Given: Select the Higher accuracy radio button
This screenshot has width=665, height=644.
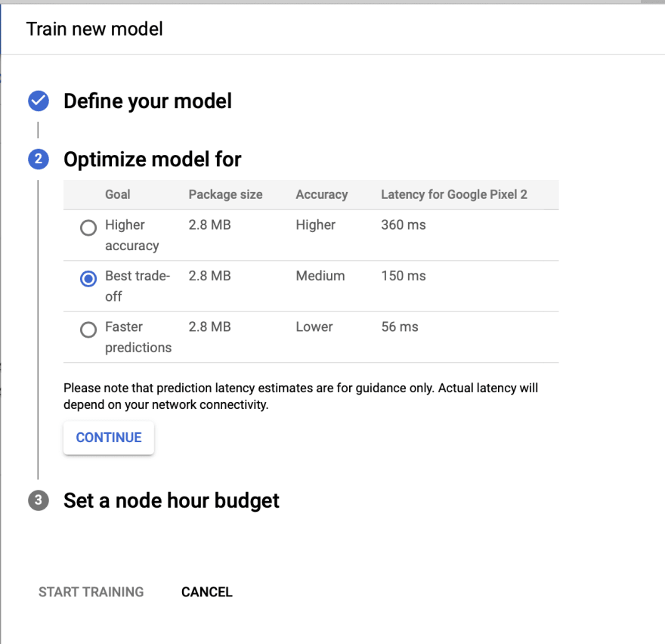Looking at the screenshot, I should click(88, 228).
